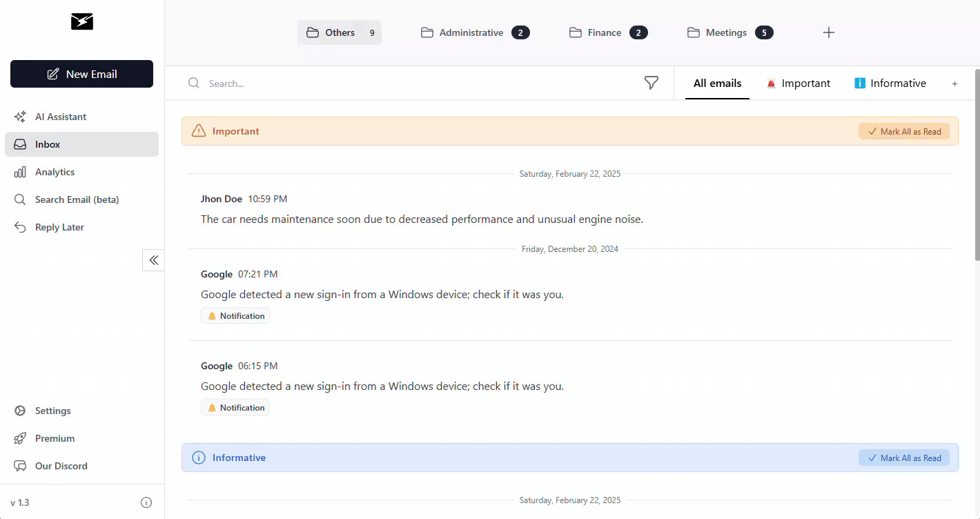The image size is (980, 519).
Task: Compose a New Email
Action: point(81,74)
